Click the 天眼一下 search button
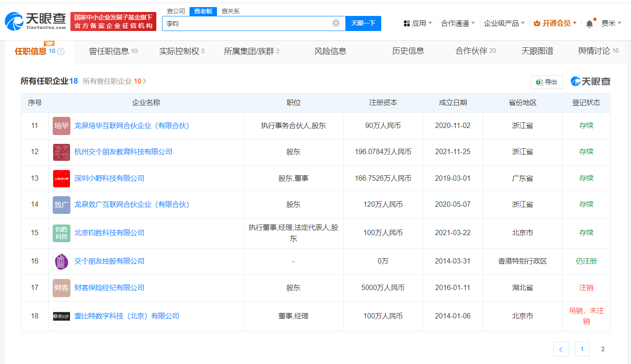 point(363,23)
